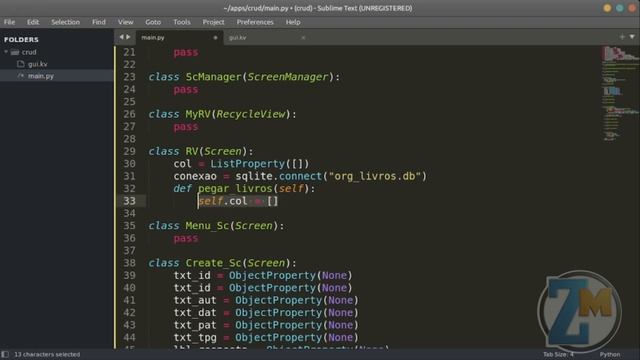Open the Help menu
This screenshot has width=640, height=360.
tap(293, 22)
